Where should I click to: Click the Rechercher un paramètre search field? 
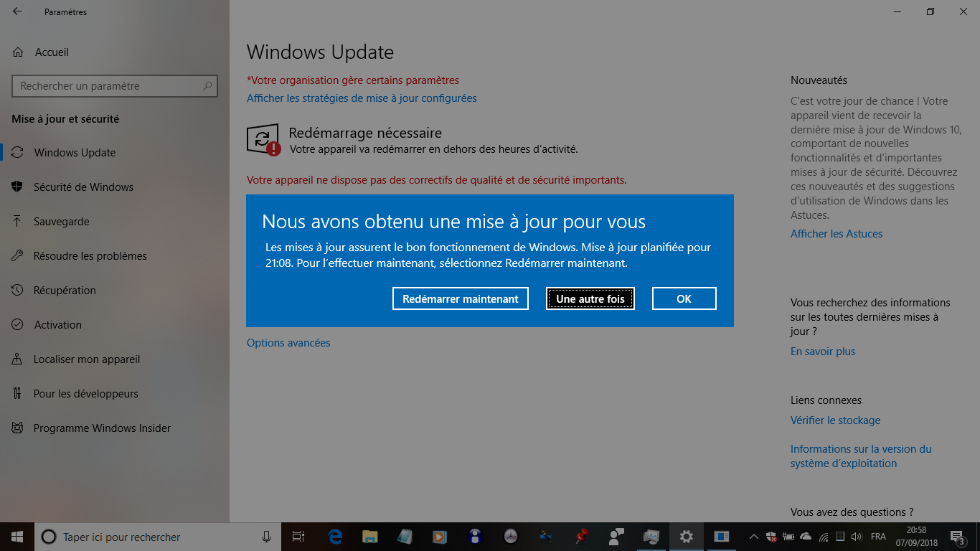click(115, 86)
